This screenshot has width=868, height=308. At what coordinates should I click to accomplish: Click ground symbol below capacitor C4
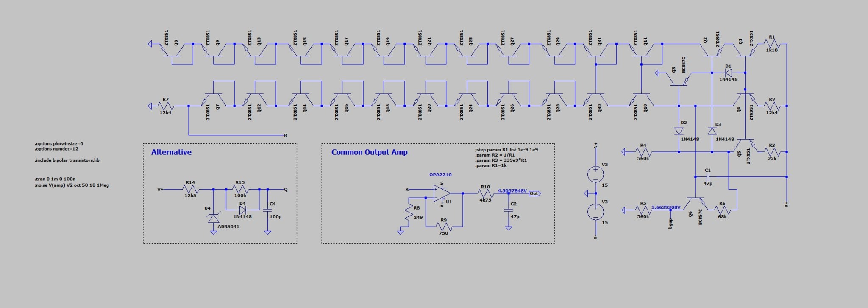(x=267, y=232)
